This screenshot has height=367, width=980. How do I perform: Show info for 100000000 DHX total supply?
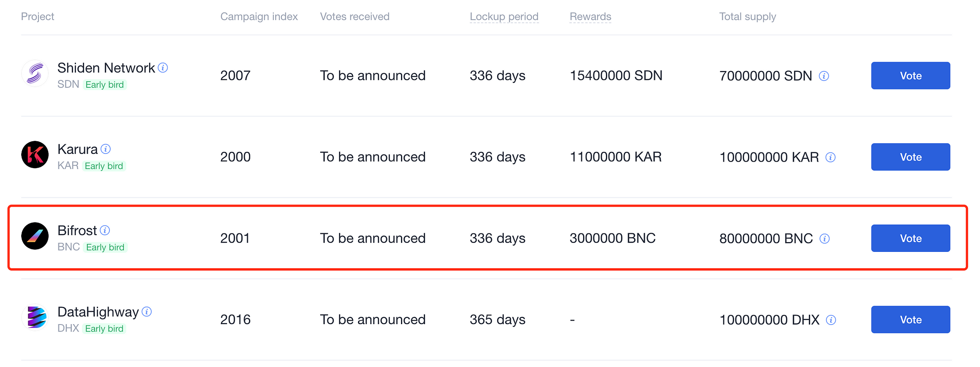[x=831, y=320]
